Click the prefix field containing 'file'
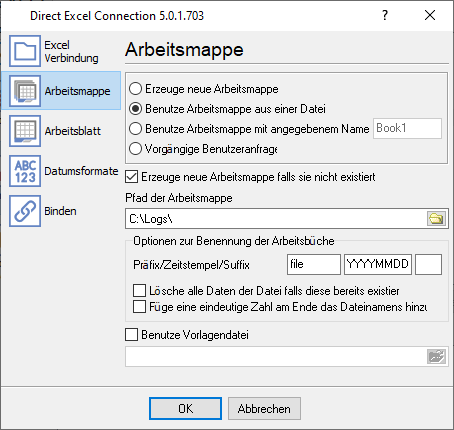This screenshot has height=430, width=454. pyautogui.click(x=314, y=264)
